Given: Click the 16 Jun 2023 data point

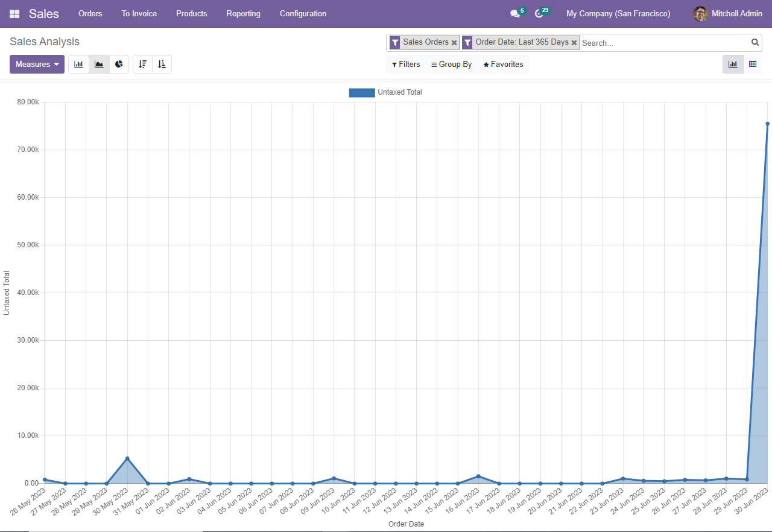Looking at the screenshot, I should point(478,477).
